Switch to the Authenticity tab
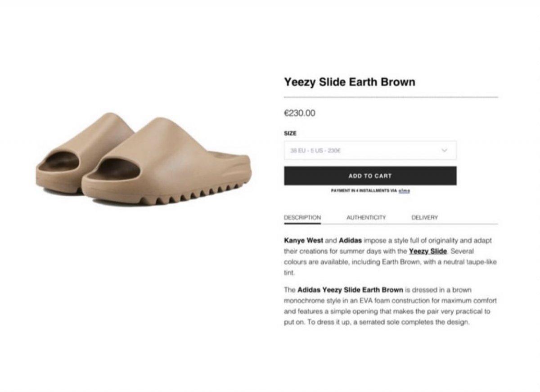This screenshot has width=540, height=392. 366,217
